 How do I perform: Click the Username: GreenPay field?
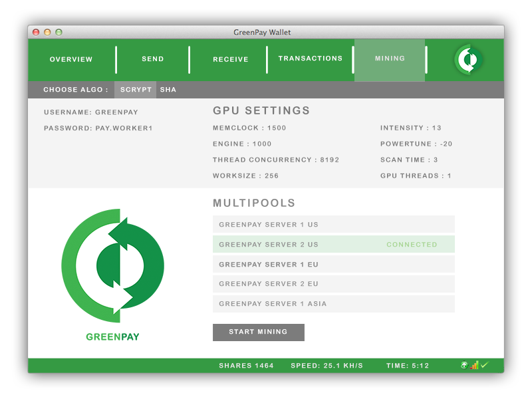[x=91, y=112]
